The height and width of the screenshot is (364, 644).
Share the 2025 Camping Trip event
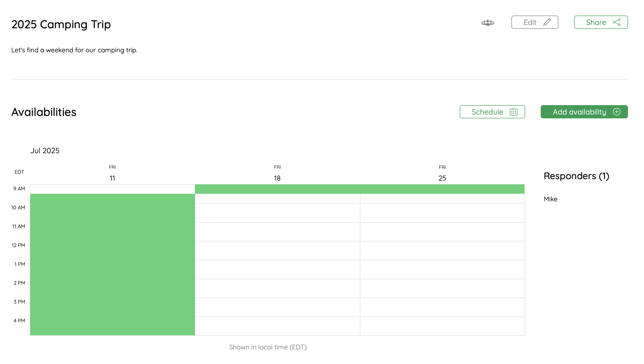click(x=601, y=22)
